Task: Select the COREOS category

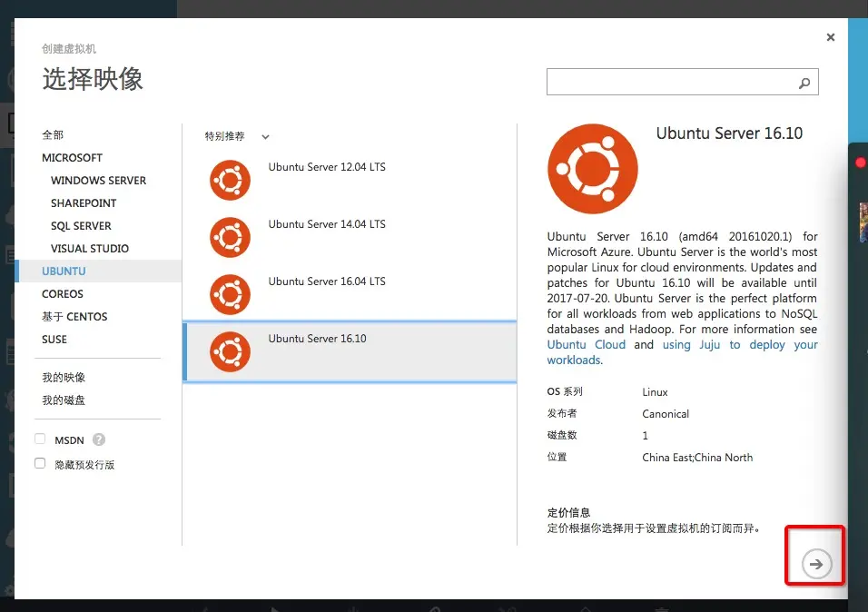Action: [63, 294]
